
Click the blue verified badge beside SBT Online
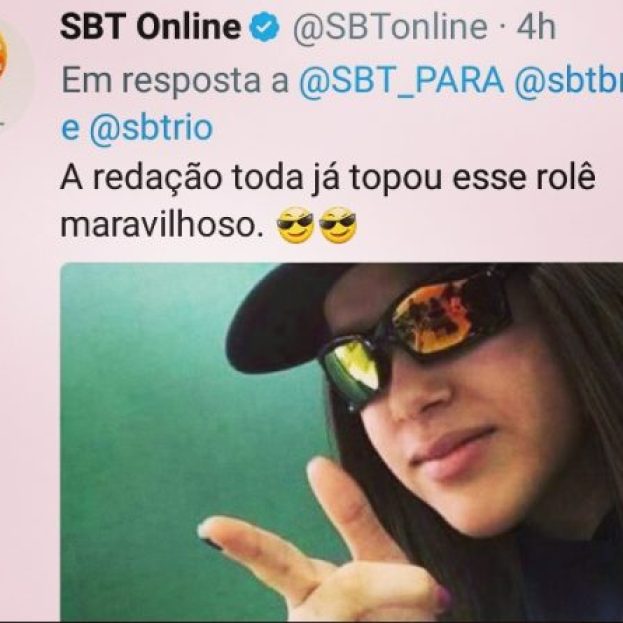tap(264, 27)
